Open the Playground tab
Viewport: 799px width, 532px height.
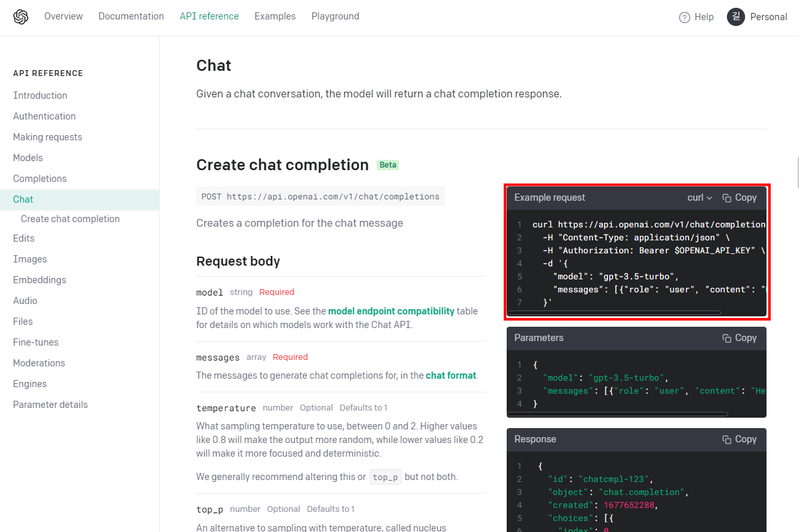coord(335,16)
